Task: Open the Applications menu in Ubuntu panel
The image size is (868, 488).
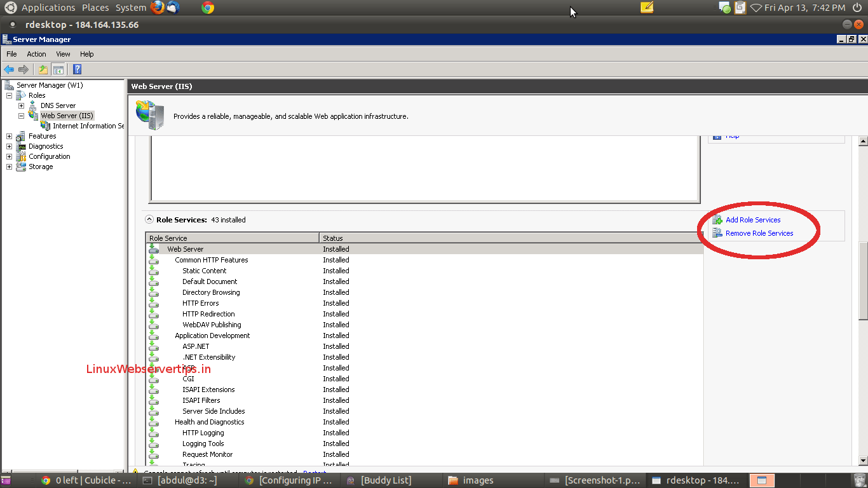Action: click(x=48, y=8)
